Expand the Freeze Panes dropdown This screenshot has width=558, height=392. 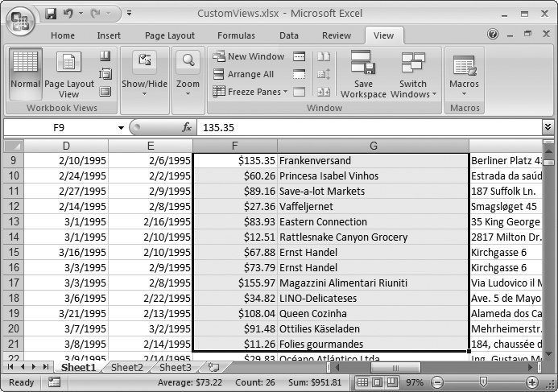click(248, 92)
